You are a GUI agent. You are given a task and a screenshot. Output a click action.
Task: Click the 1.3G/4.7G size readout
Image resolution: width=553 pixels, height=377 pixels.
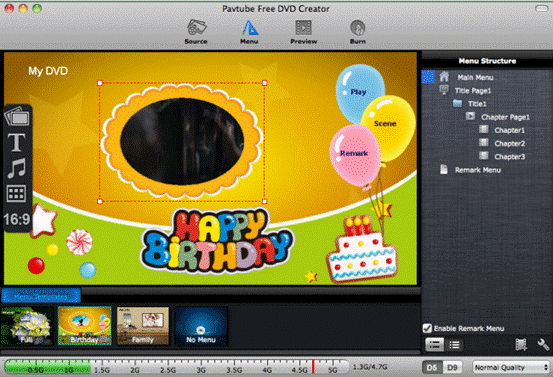coord(370,367)
